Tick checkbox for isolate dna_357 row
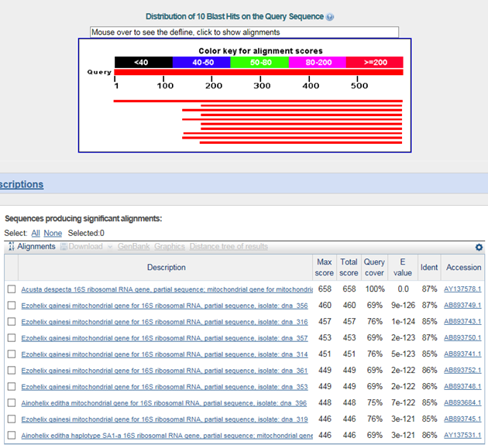 [x=12, y=337]
